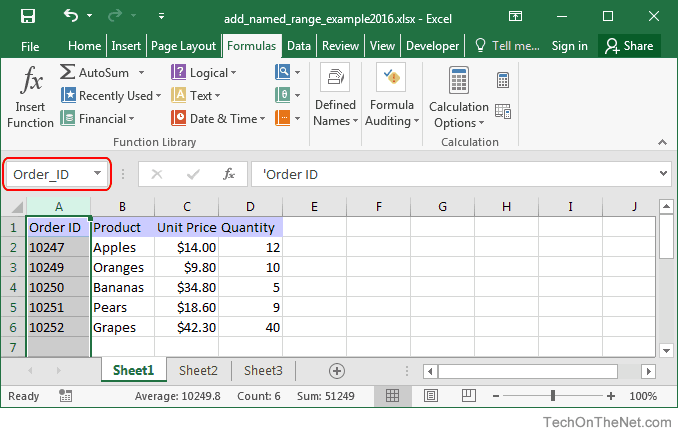This screenshot has height=433, width=678.
Task: Click the zoom slider handle
Action: point(553,395)
